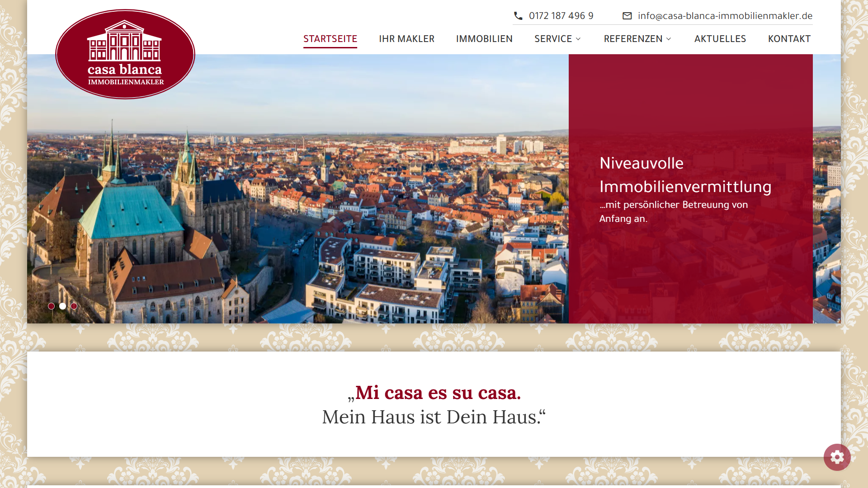The height and width of the screenshot is (488, 868).
Task: Click the text '...mit persönlicher Betreuung von Anfang an.'
Action: click(674, 211)
